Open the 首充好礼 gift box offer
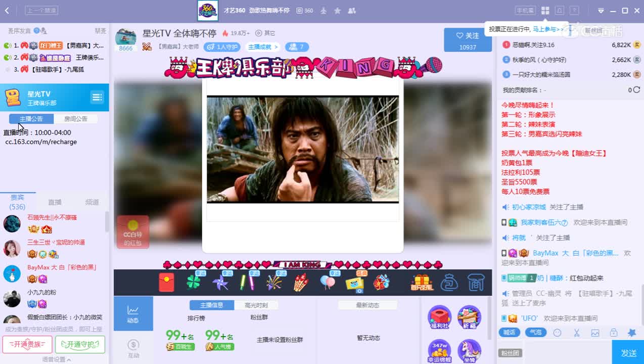 [x=422, y=283]
